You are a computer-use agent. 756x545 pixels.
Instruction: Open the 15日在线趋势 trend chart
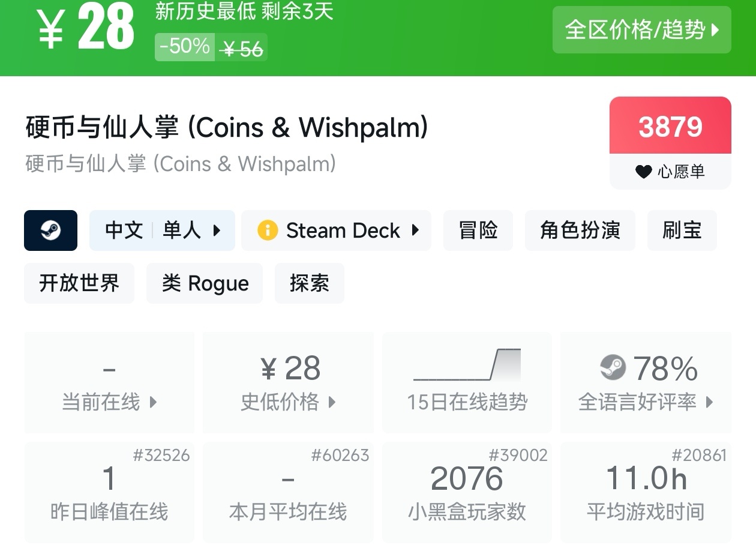click(x=467, y=382)
